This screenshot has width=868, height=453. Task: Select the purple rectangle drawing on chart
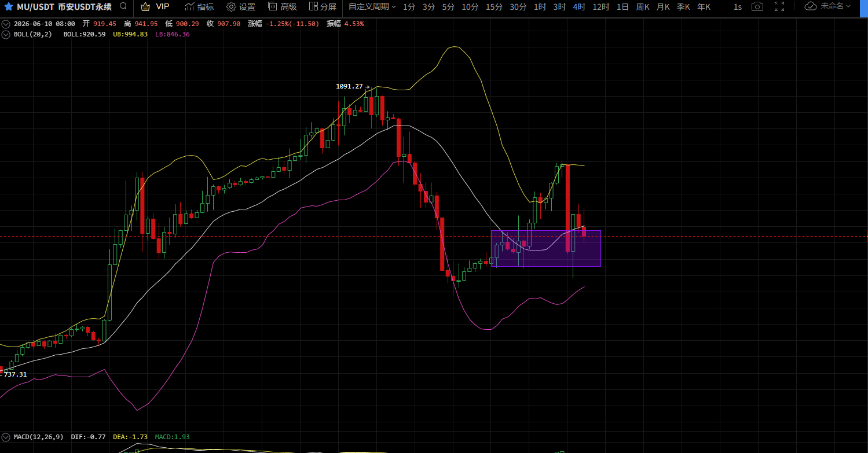point(545,248)
